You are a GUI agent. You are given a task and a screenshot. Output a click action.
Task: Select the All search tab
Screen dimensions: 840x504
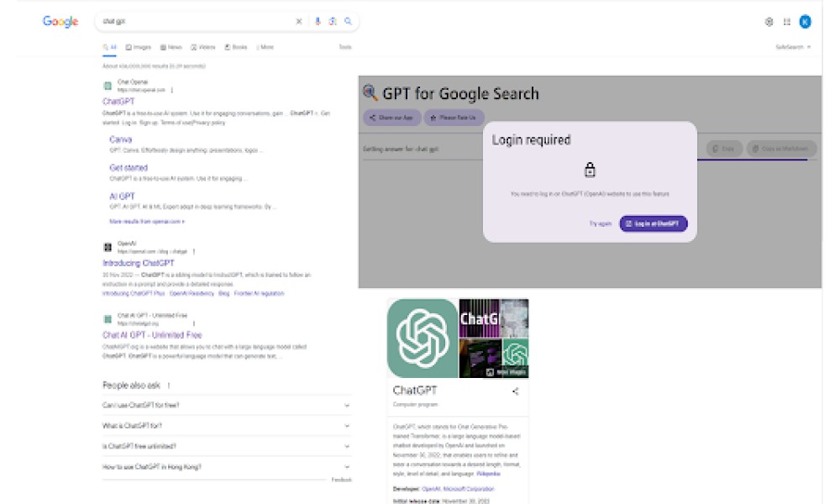pos(110,47)
